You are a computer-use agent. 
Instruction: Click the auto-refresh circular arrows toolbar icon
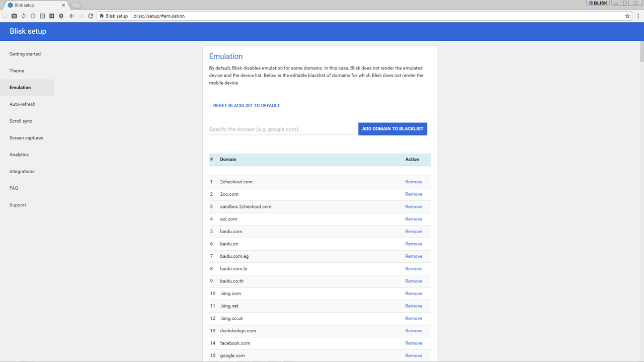click(24, 16)
